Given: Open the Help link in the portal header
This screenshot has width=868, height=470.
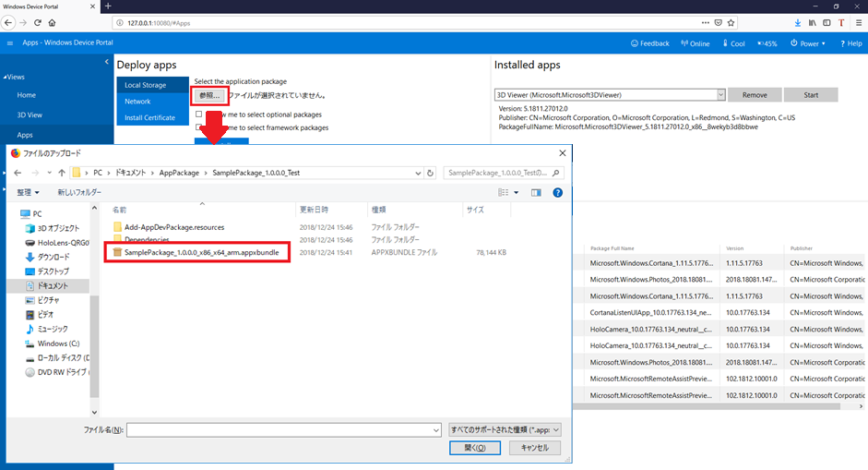Looking at the screenshot, I should 850,43.
